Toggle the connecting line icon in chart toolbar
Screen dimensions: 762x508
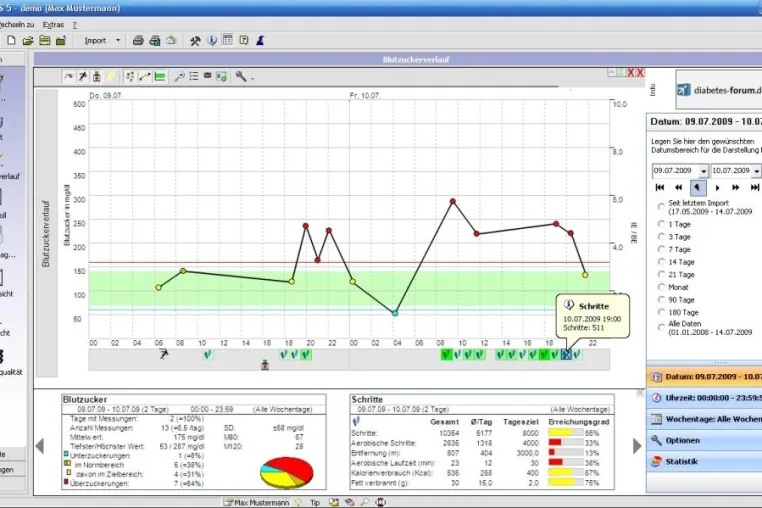[x=145, y=76]
